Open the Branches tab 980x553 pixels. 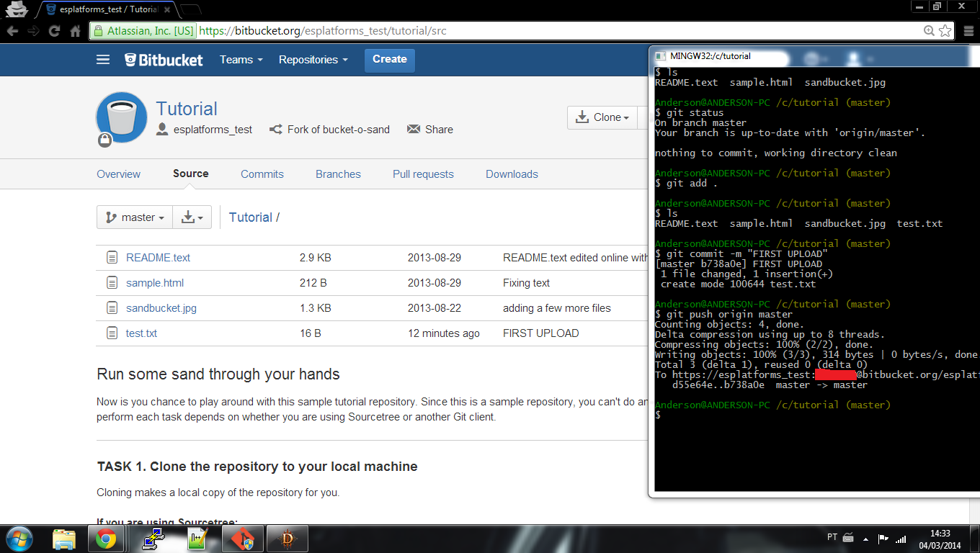[x=338, y=174]
